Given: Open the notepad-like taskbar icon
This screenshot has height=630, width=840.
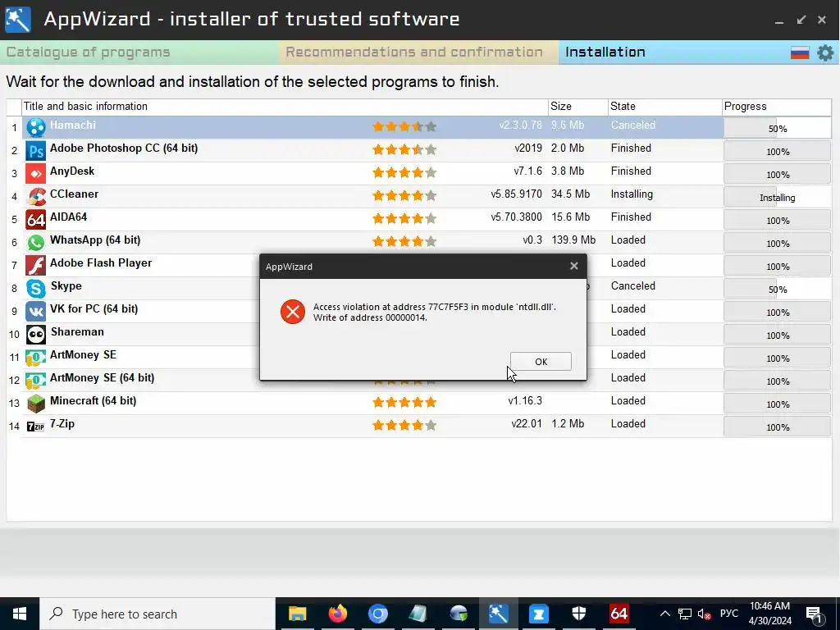Looking at the screenshot, I should [418, 614].
